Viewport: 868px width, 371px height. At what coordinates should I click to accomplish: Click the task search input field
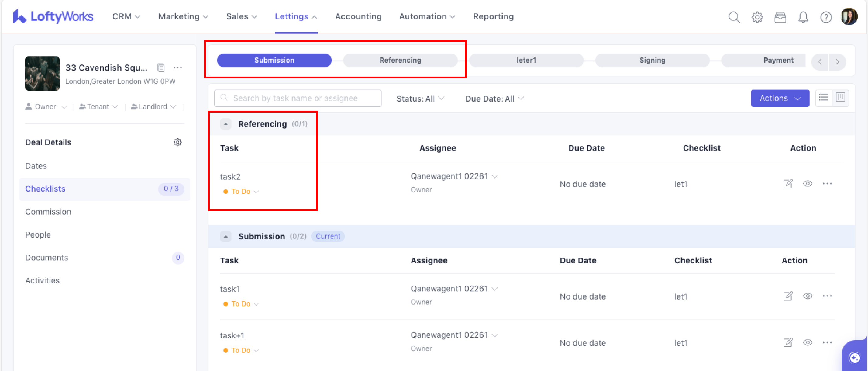(298, 98)
